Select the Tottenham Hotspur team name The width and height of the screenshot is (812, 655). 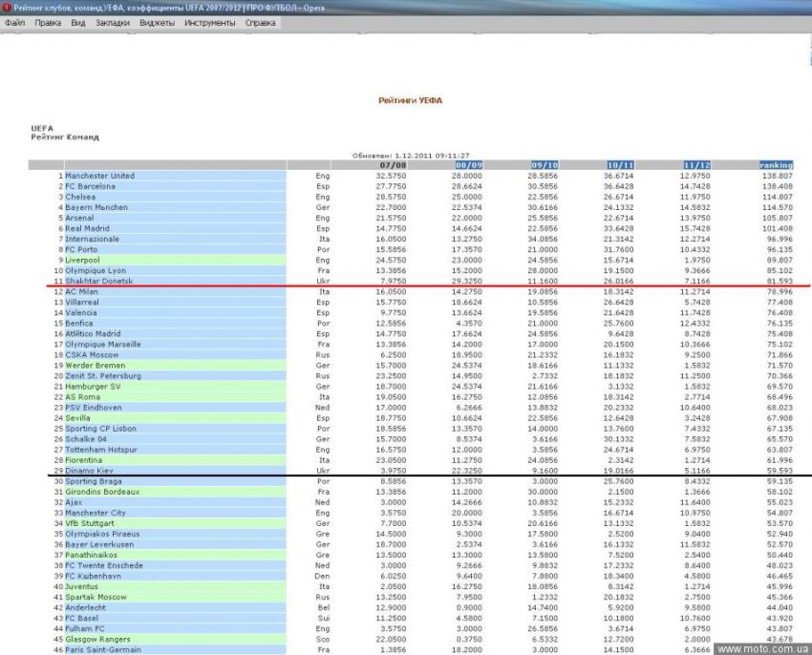(x=101, y=450)
